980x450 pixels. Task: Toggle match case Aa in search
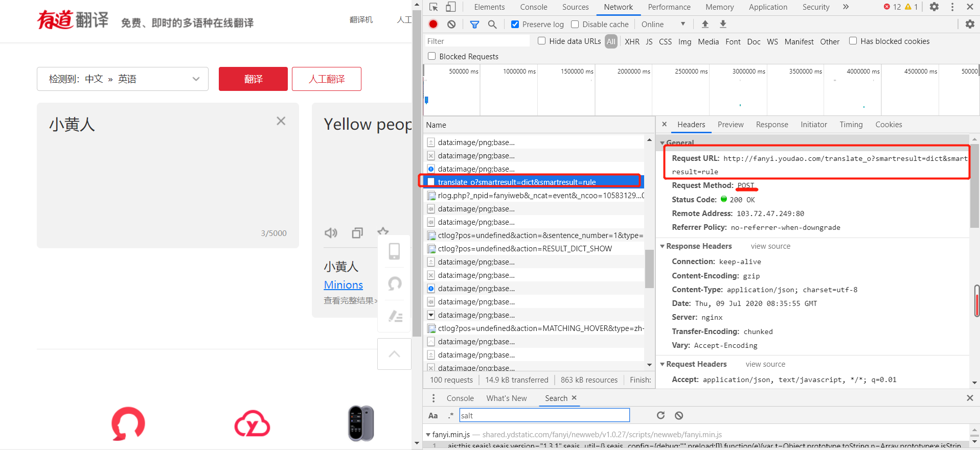(433, 415)
